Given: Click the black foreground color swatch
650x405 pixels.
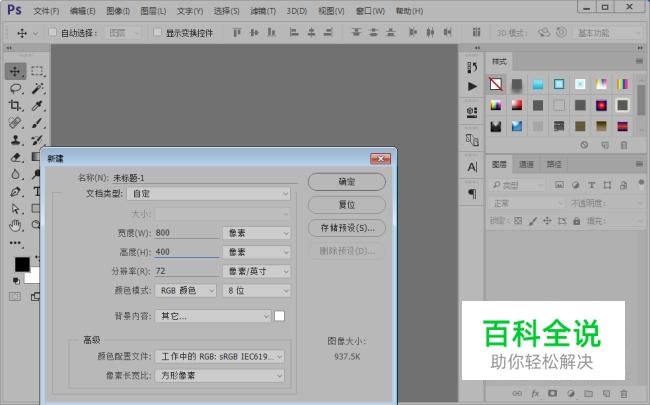Looking at the screenshot, I should (x=22, y=264).
